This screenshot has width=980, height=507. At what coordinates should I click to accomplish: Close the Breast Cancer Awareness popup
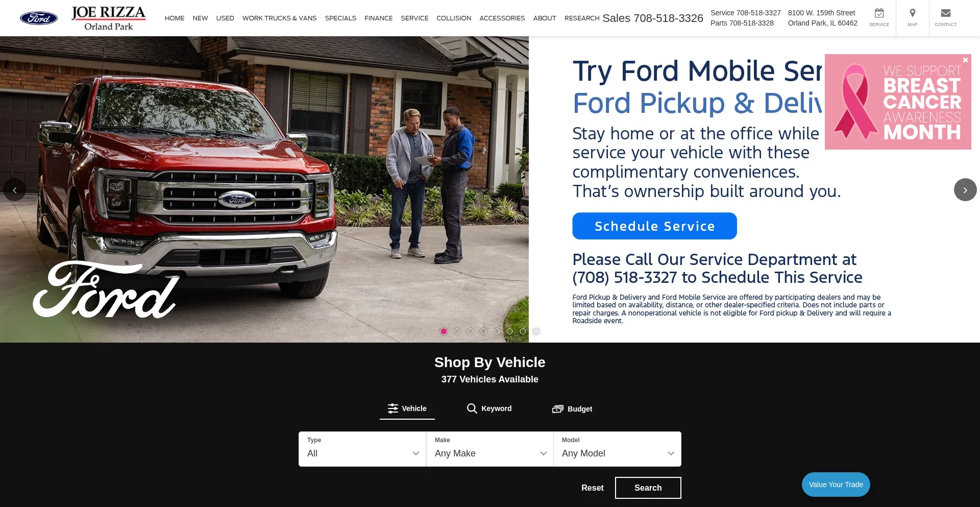[965, 60]
